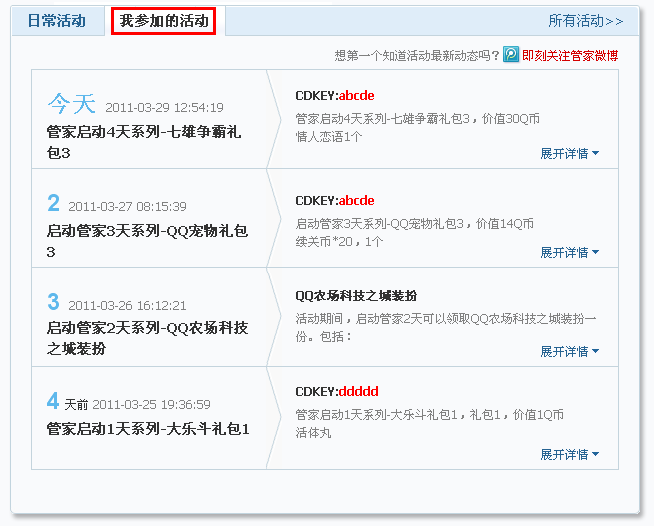Click the CDKEY abcde of QQ宠物礼包
Screen dimensions: 654x526
coord(356,201)
